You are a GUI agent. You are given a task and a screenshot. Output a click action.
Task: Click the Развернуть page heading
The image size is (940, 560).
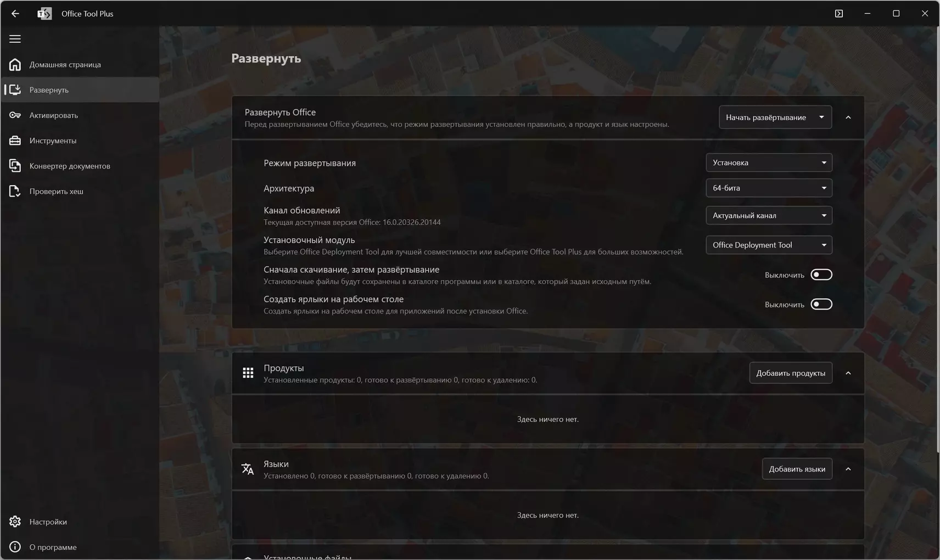(266, 58)
